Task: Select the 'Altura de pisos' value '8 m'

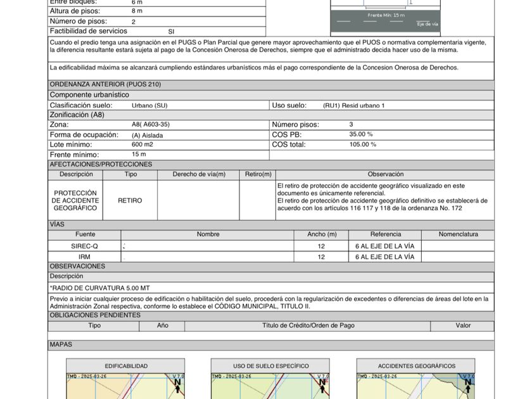Action: [137, 11]
